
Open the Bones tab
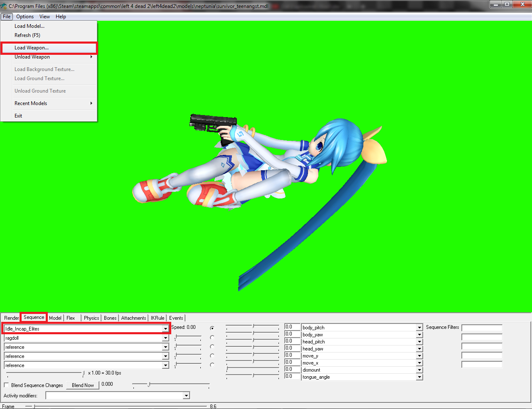click(110, 318)
